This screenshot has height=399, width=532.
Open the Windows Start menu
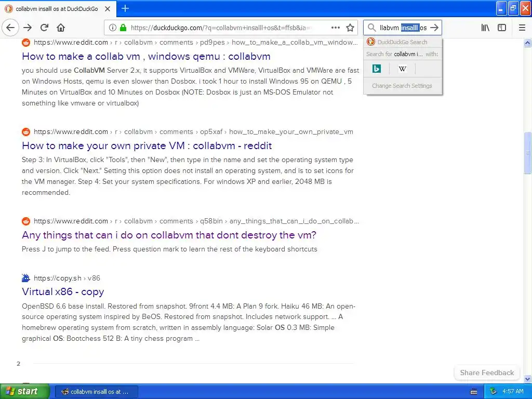tap(24, 392)
